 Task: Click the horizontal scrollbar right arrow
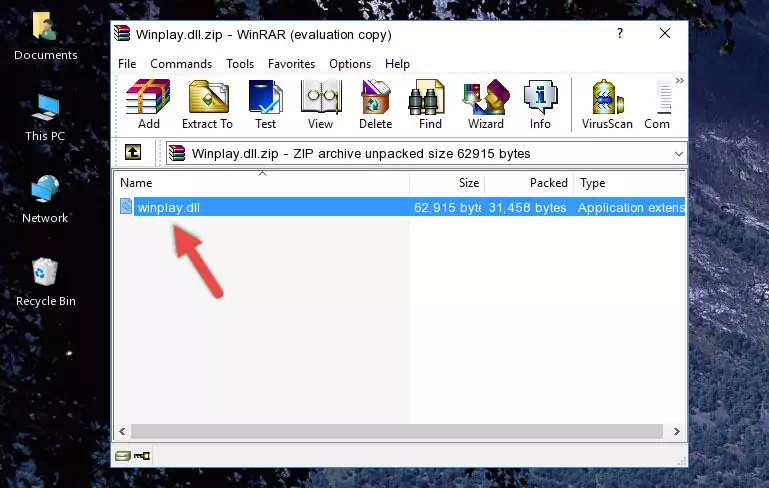677,432
